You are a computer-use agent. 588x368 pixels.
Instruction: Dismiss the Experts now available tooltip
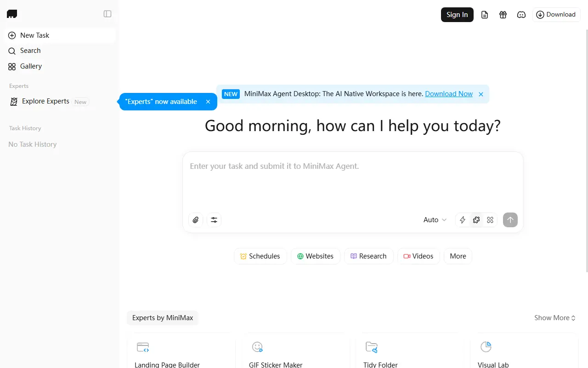[x=208, y=102]
